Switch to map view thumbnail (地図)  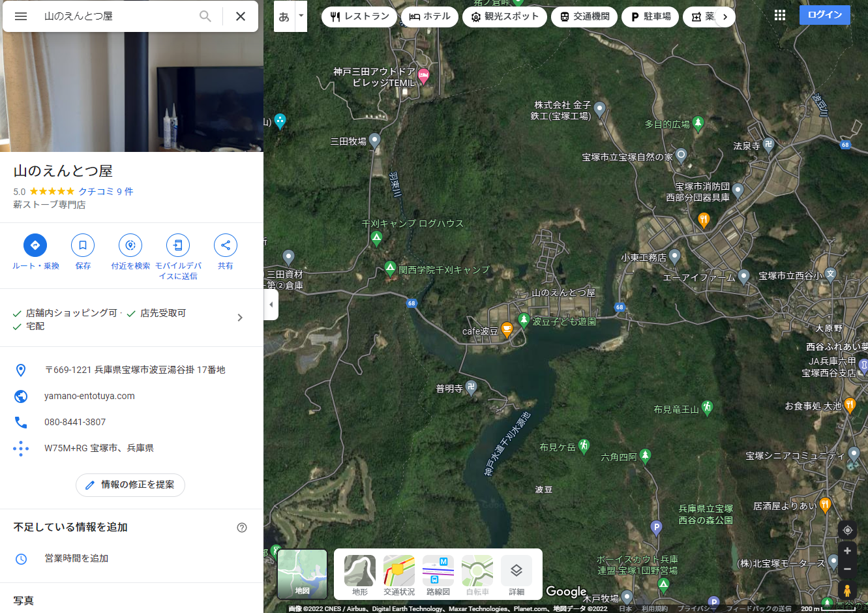pos(302,574)
